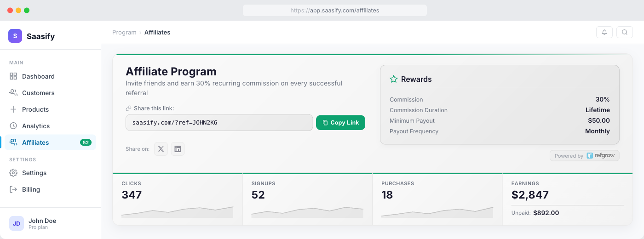Open Settings in the sidebar
The image size is (644, 239).
tap(34, 173)
